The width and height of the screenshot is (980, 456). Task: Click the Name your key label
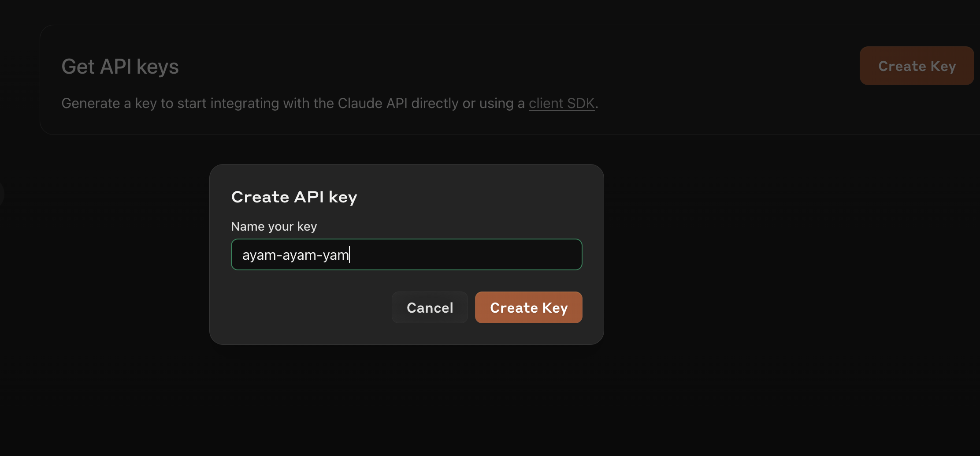pyautogui.click(x=273, y=226)
